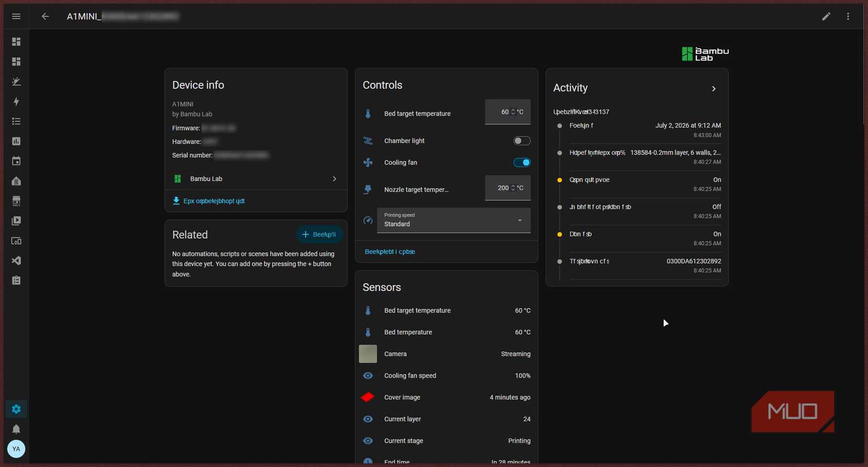Image resolution: width=868 pixels, height=467 pixels.
Task: Click the Device info heading A1MINI model text
Action: (x=183, y=104)
